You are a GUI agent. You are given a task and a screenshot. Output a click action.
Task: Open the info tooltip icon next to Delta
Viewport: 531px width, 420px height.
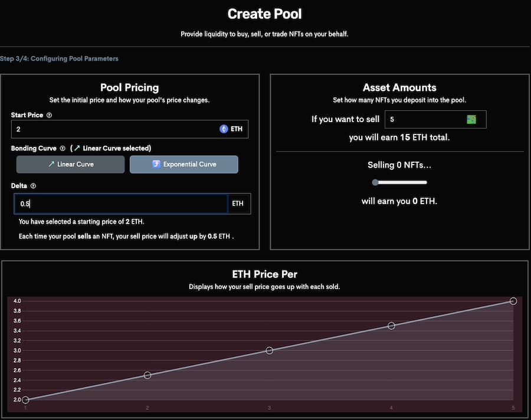(33, 186)
